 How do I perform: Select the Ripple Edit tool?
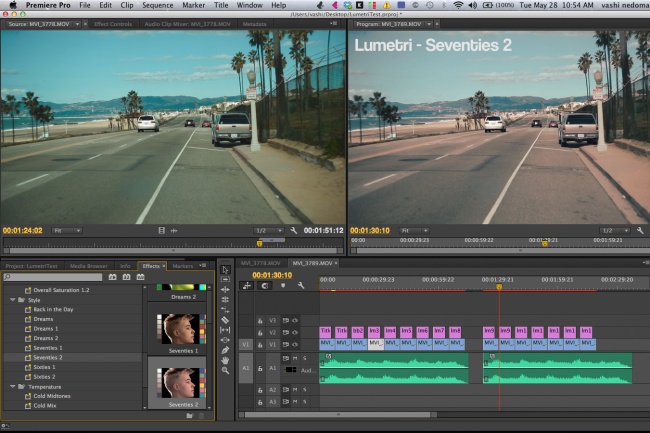[225, 290]
